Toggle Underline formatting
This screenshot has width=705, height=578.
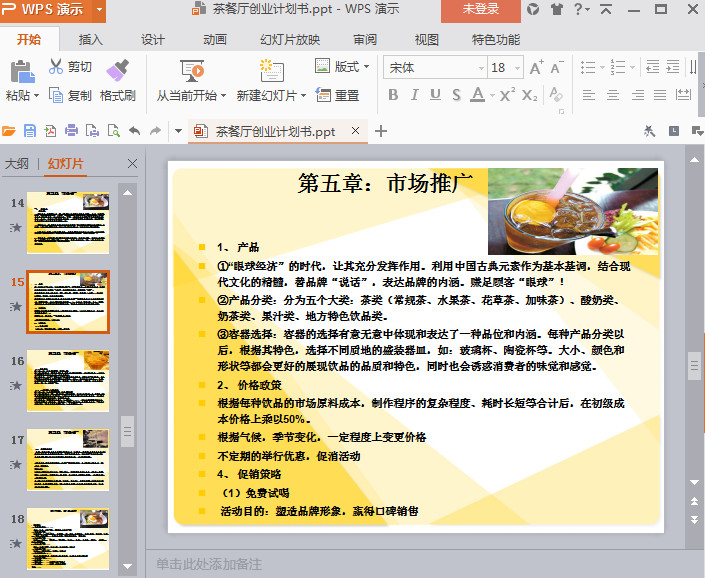(435, 95)
